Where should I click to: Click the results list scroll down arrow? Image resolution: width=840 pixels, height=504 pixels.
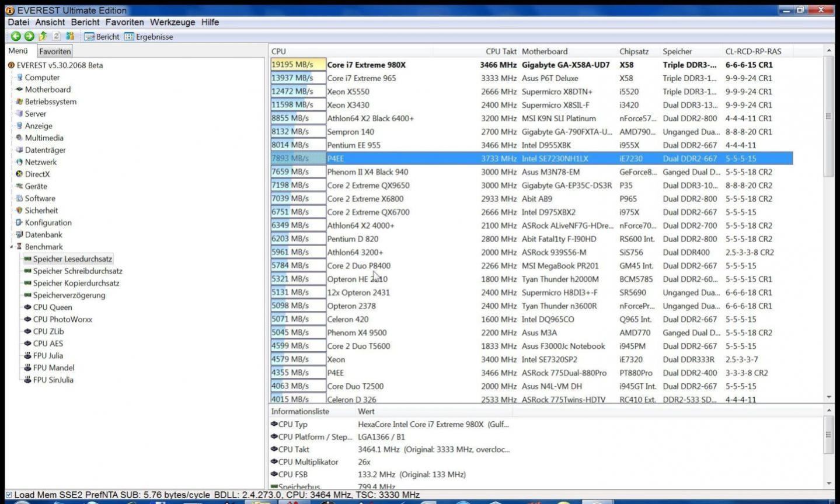point(829,397)
